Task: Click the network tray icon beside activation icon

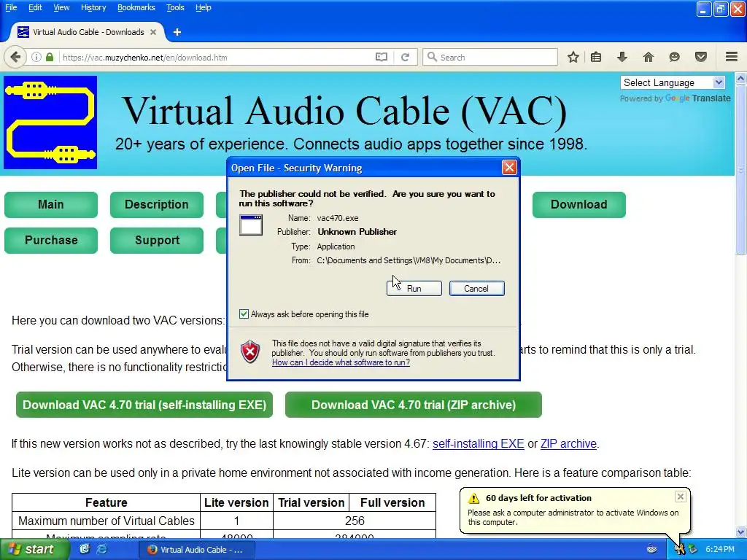Action: (693, 549)
